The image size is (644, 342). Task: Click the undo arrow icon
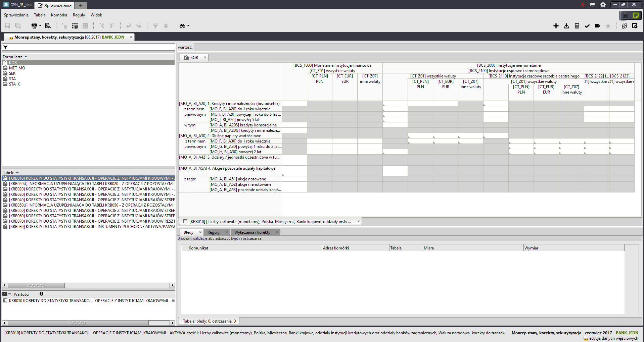(x=129, y=26)
